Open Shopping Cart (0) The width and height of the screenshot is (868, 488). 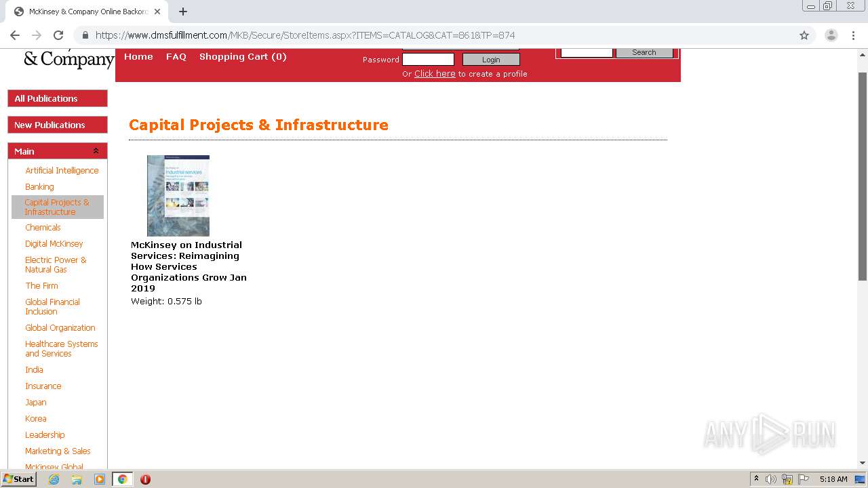[x=243, y=57]
